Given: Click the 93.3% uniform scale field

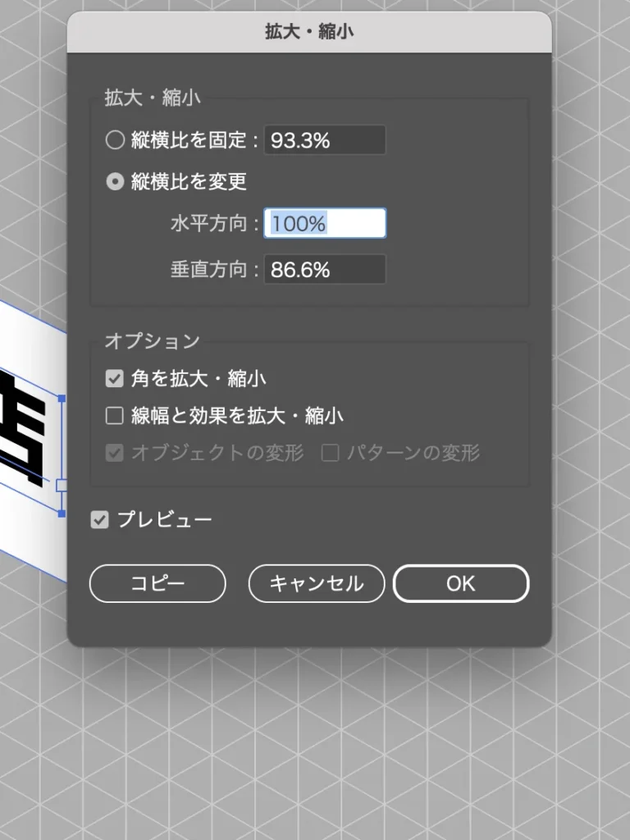Looking at the screenshot, I should (325, 139).
